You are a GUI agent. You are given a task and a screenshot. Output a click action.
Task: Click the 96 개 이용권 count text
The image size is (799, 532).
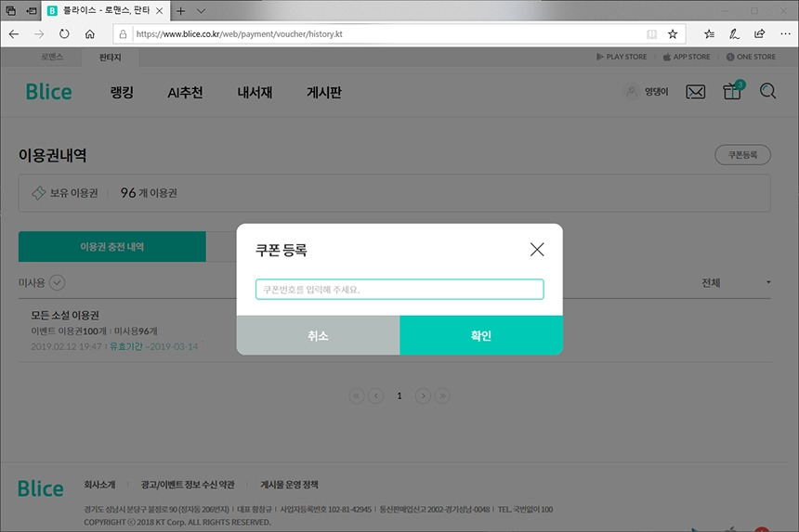point(149,193)
